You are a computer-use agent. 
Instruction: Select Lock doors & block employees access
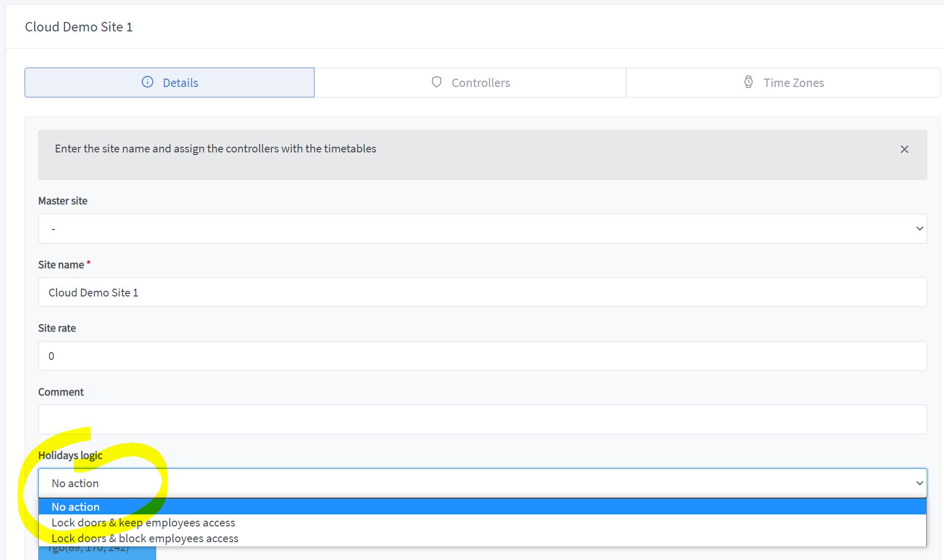point(145,538)
